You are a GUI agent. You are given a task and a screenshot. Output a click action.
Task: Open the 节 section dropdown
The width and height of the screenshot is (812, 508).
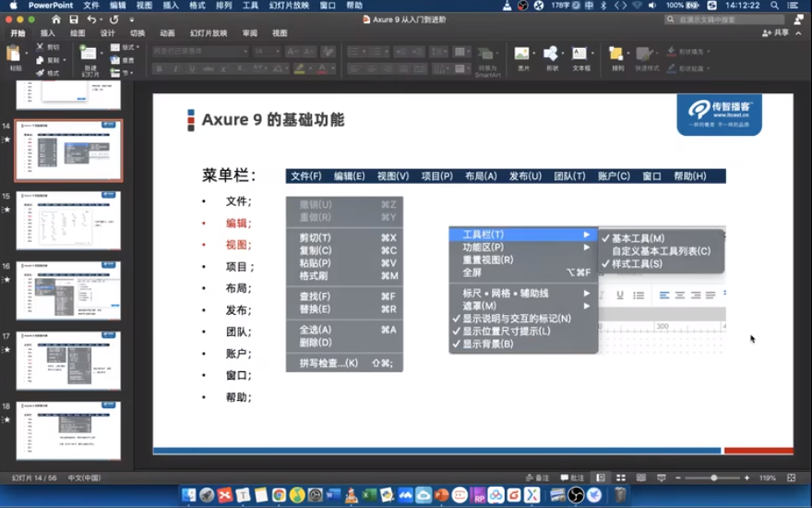[123, 72]
